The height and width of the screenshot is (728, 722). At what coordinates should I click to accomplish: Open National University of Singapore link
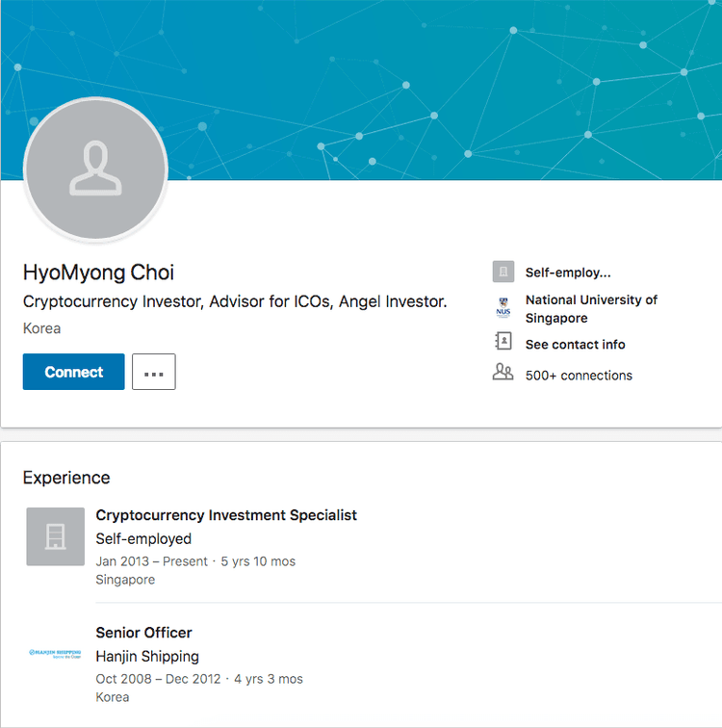pyautogui.click(x=590, y=309)
